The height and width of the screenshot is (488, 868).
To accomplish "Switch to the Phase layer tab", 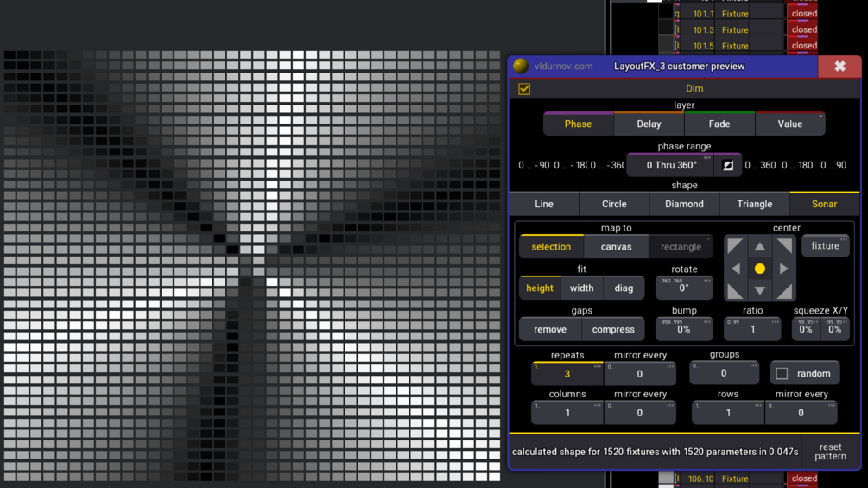I will coord(578,124).
